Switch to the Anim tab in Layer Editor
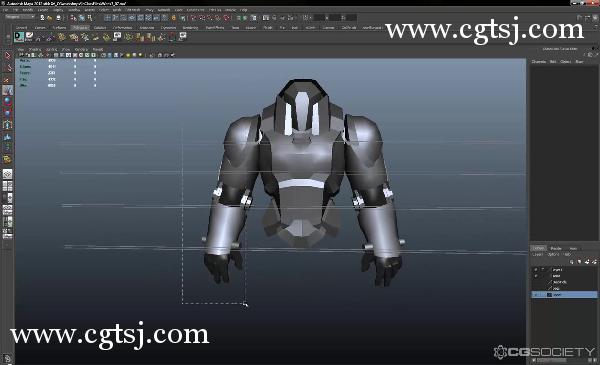 [573, 248]
